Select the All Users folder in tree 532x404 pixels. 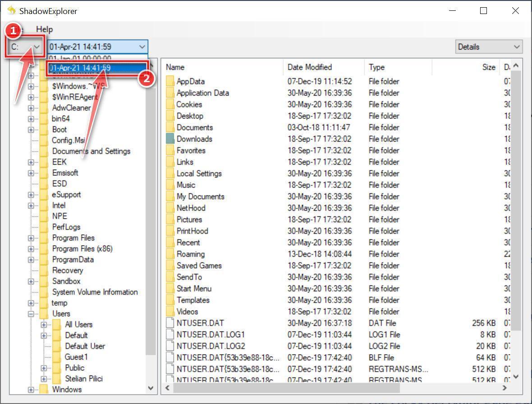coord(79,325)
